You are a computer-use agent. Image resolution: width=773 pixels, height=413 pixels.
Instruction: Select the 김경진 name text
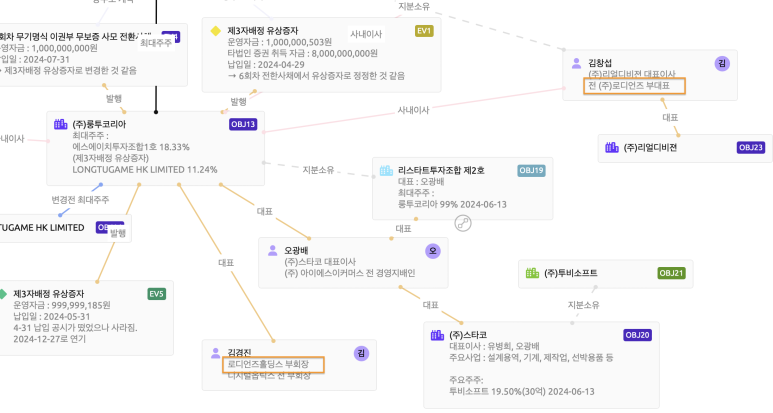click(x=239, y=352)
